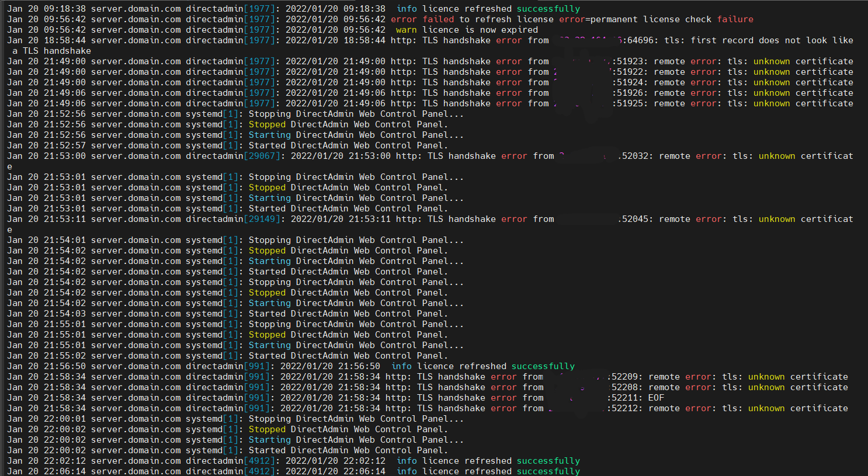Click "successfully" in the 22:06:14 log line
The width and height of the screenshot is (868, 476).
coord(548,471)
